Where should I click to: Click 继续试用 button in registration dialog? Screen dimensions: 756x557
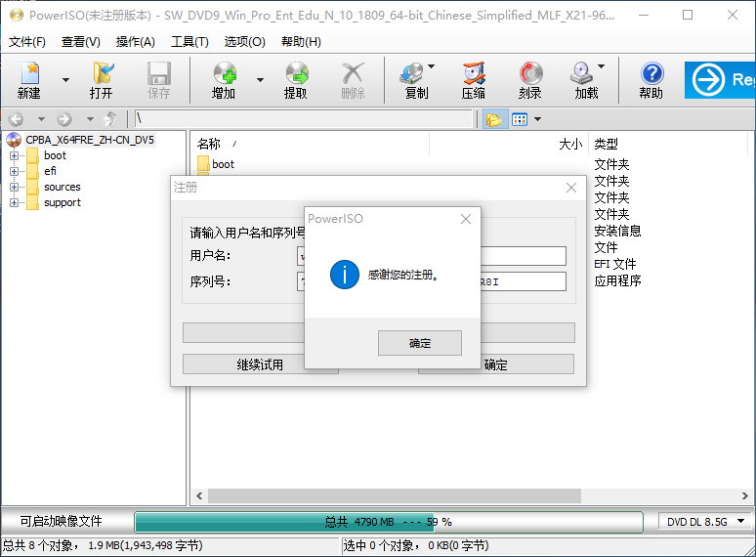tap(260, 364)
